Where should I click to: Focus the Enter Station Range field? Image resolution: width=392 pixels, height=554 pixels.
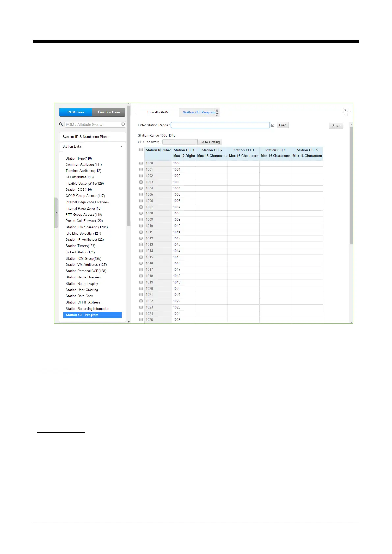tap(220, 125)
